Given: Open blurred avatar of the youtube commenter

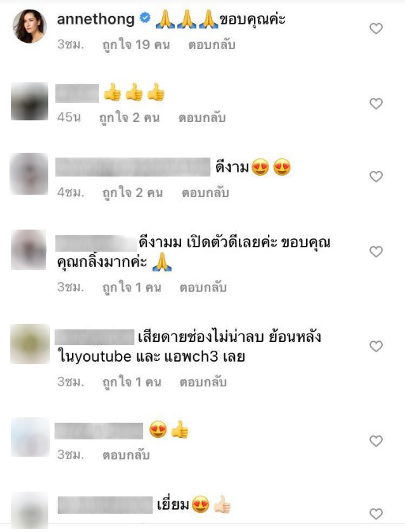Looking at the screenshot, I should pos(30,344).
